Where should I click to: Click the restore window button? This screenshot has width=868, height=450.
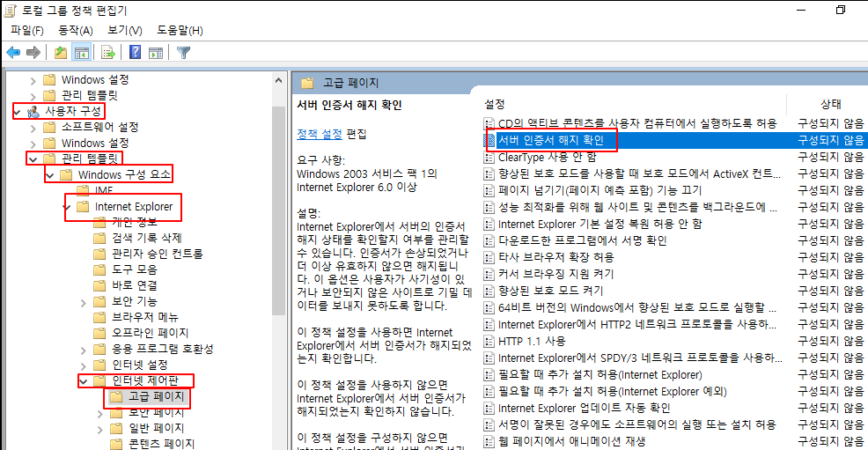[841, 10]
